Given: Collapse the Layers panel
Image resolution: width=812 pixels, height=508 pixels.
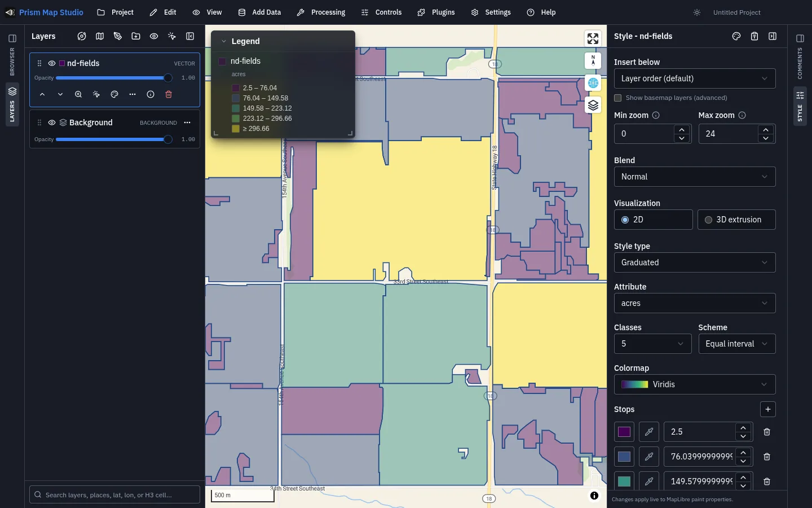Looking at the screenshot, I should 190,36.
